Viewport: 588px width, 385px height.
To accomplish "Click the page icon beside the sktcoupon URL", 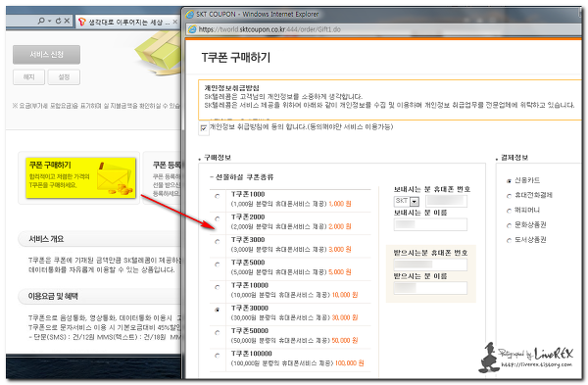I will point(192,29).
